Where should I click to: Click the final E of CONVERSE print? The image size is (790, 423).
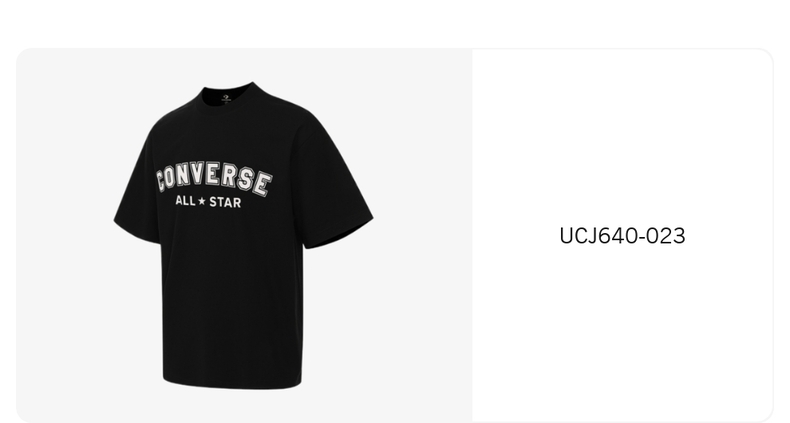[261, 184]
